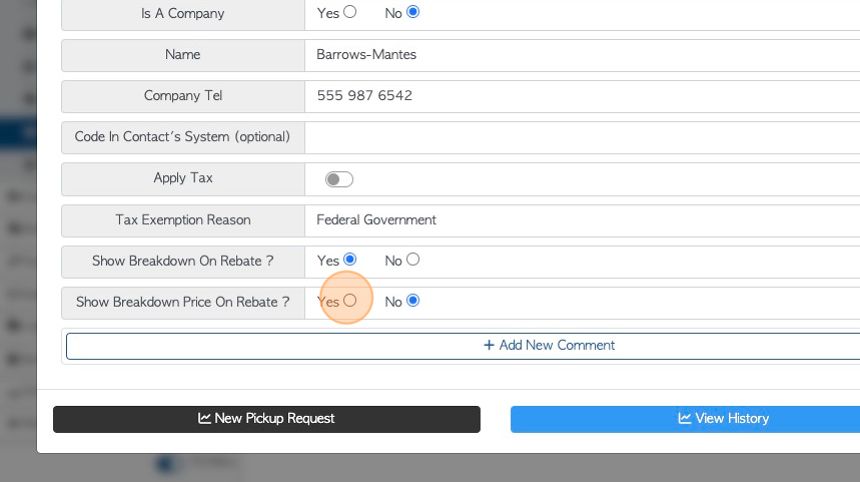This screenshot has width=860, height=482.
Task: Click the Show Breakdown Price On Rebate label
Action: coord(183,302)
